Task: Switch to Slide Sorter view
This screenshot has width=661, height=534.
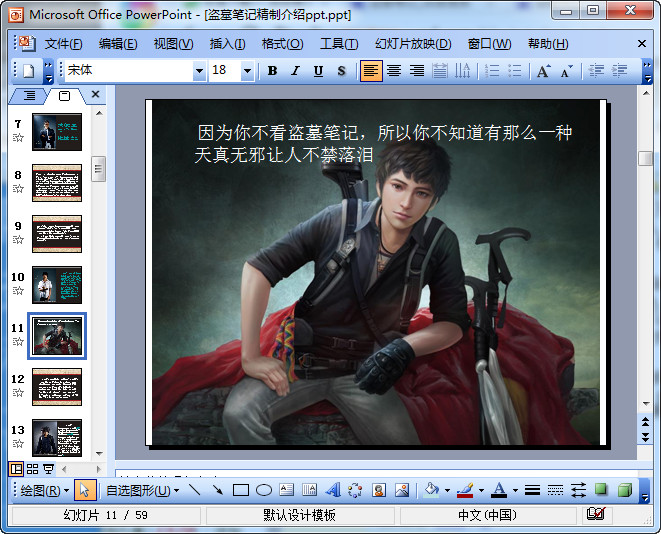Action: point(32,469)
